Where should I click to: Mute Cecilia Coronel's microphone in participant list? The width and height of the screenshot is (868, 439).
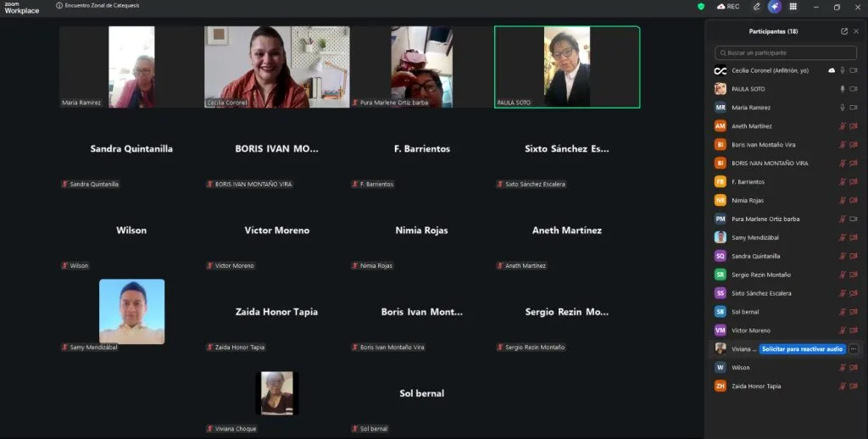pos(843,70)
